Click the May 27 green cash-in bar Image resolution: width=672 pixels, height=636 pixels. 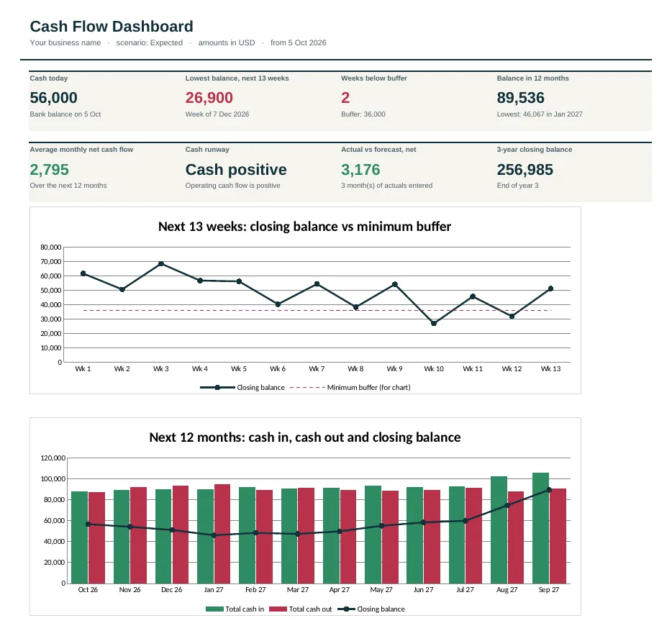[x=373, y=535]
